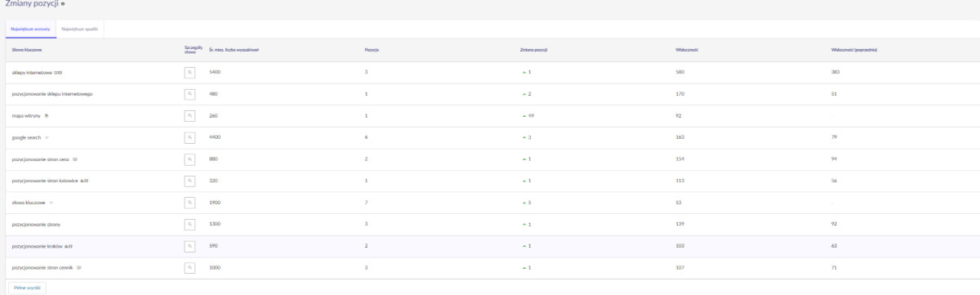Open keyword details for słowa kluczowe
This screenshot has width=980, height=295.
[x=190, y=202]
